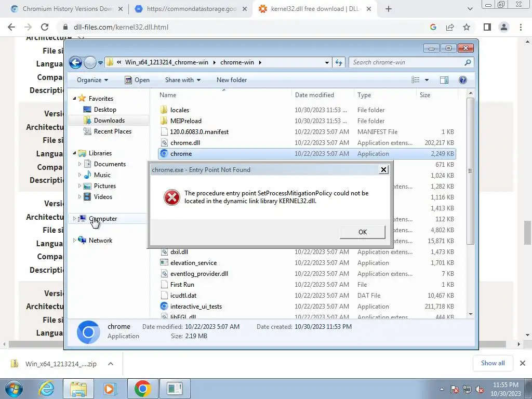Select the interactive_ui_tests application
The image size is (532, 399).
click(196, 307)
